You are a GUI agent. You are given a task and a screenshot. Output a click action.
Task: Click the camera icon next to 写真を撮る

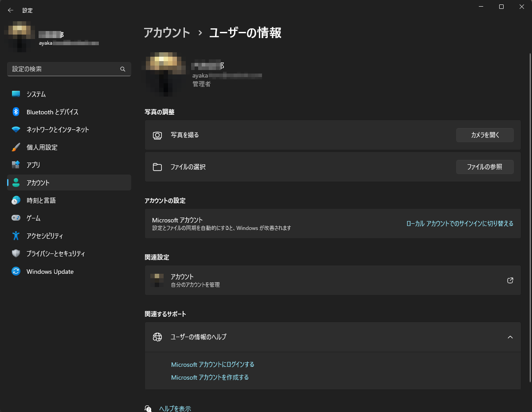tap(157, 135)
